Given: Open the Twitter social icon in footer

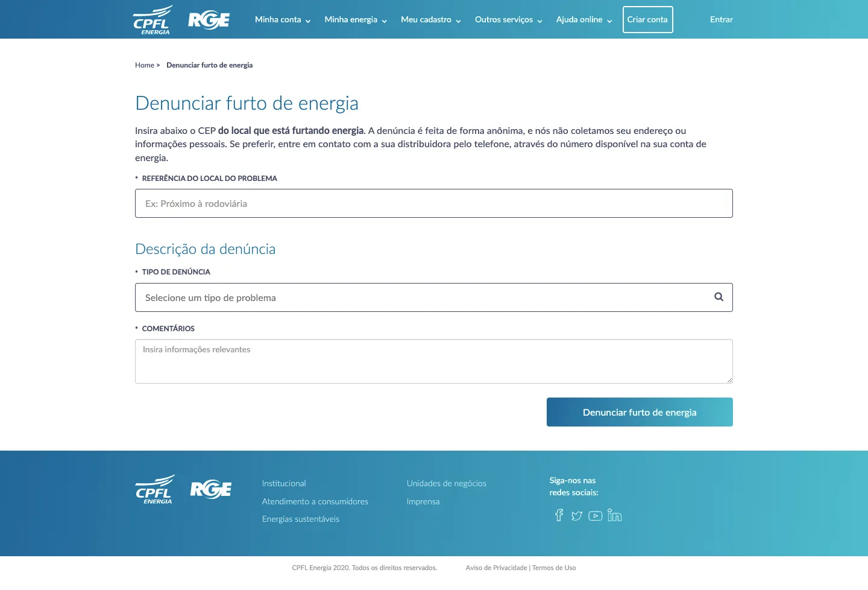Looking at the screenshot, I should tap(577, 516).
